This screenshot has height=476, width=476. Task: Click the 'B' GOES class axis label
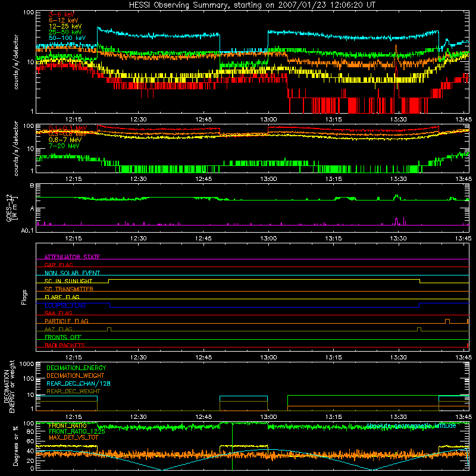32,185
